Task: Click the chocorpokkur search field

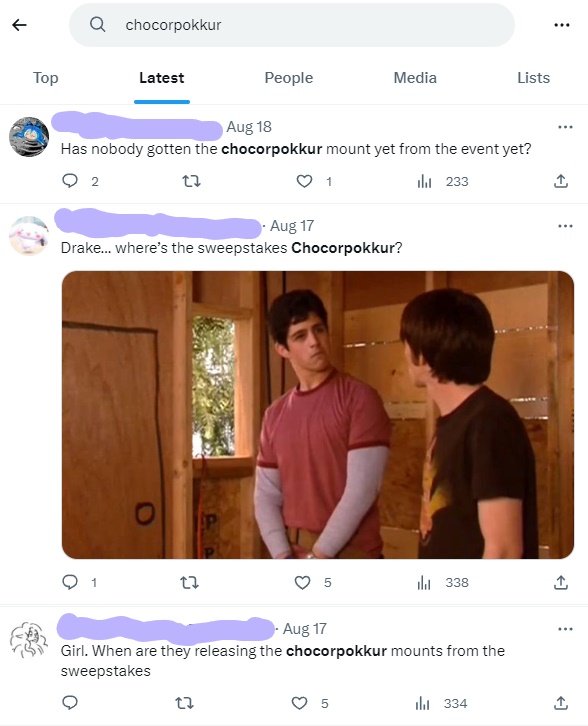Action: pyautogui.click(x=292, y=25)
